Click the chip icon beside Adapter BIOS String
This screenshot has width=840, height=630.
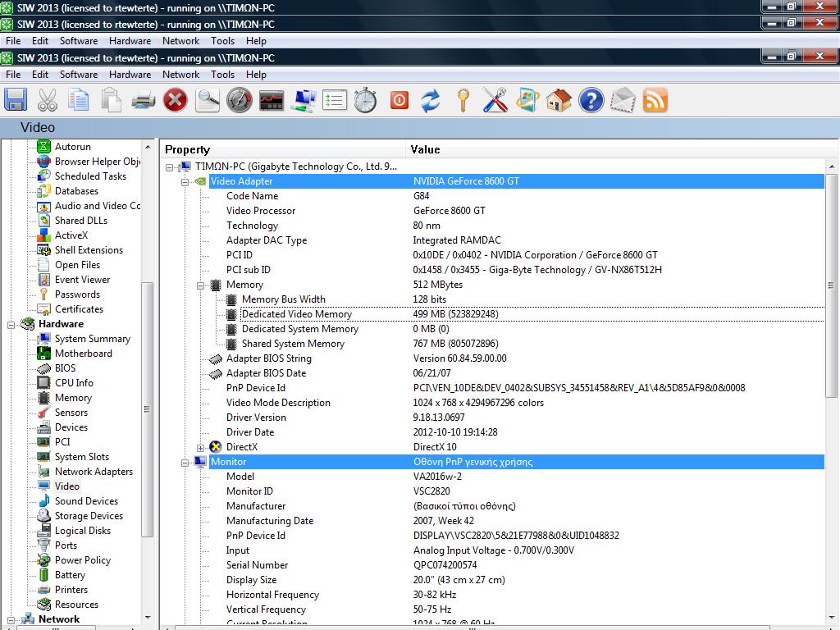coord(216,359)
